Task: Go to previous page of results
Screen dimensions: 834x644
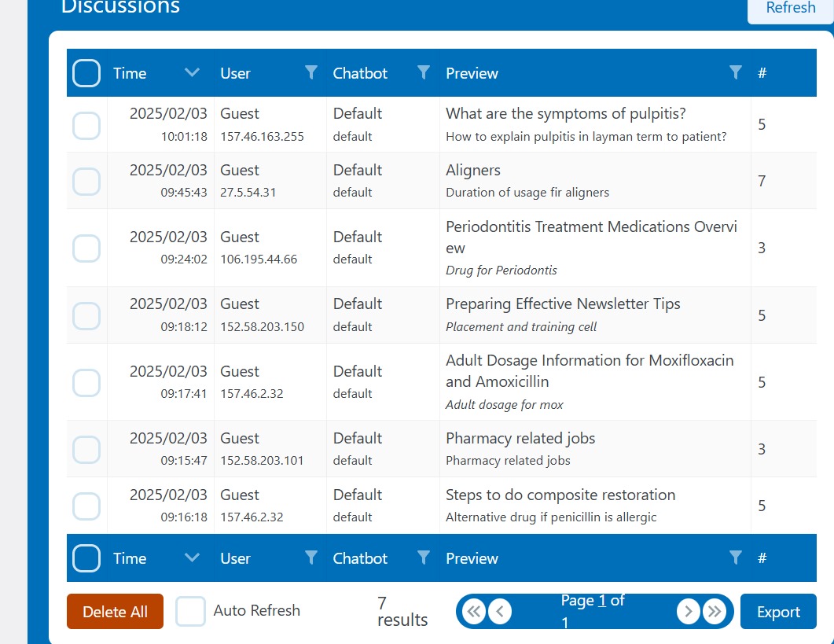Action: [x=500, y=612]
